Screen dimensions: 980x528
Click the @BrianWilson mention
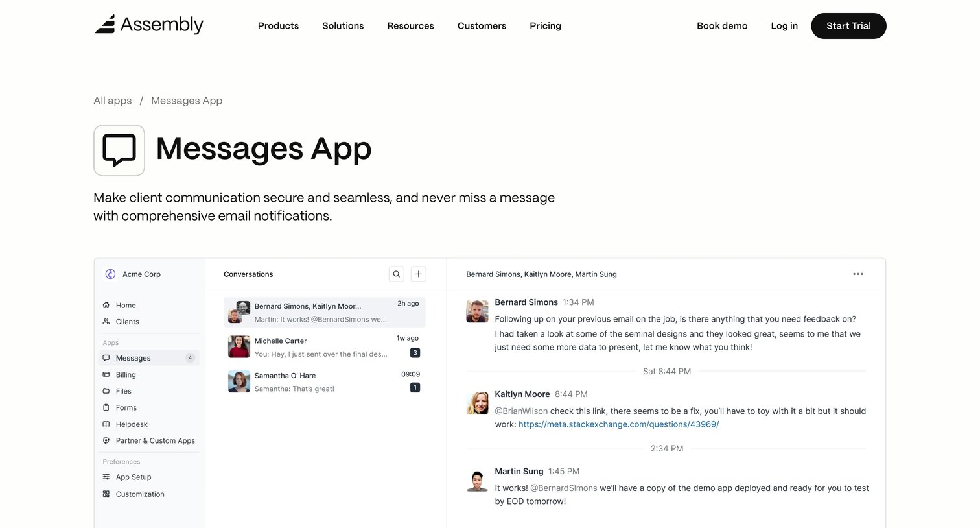coord(521,411)
